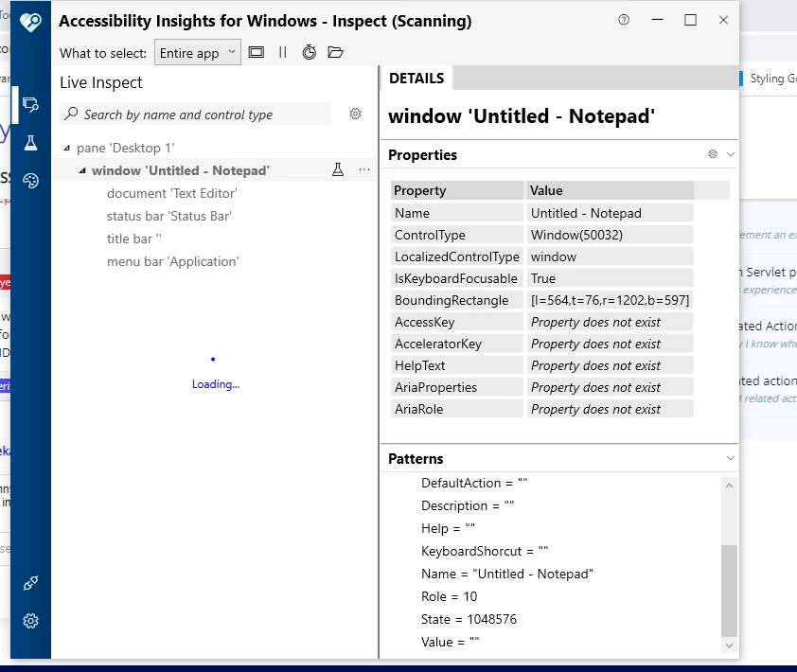Click the 'Value = ""' pattern entry
The width and height of the screenshot is (797, 672).
[x=450, y=642]
